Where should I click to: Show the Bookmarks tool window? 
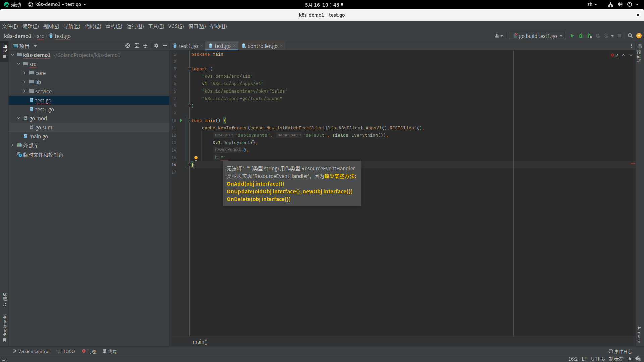tap(5, 325)
